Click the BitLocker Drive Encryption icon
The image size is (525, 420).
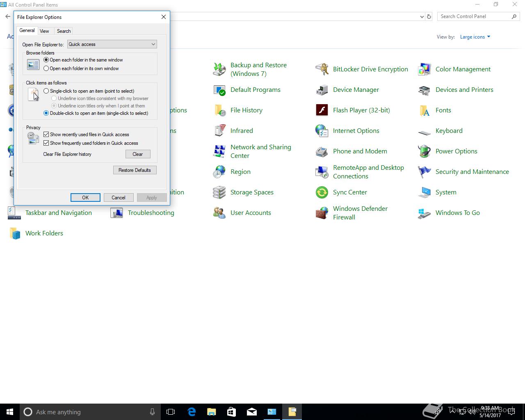(x=322, y=69)
